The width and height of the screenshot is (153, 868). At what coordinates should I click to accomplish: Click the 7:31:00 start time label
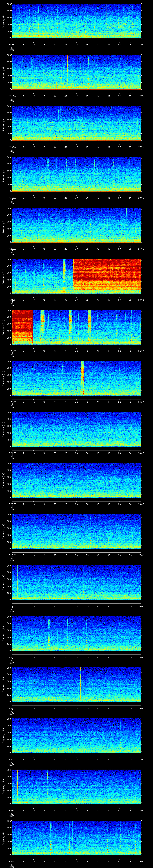12,810
